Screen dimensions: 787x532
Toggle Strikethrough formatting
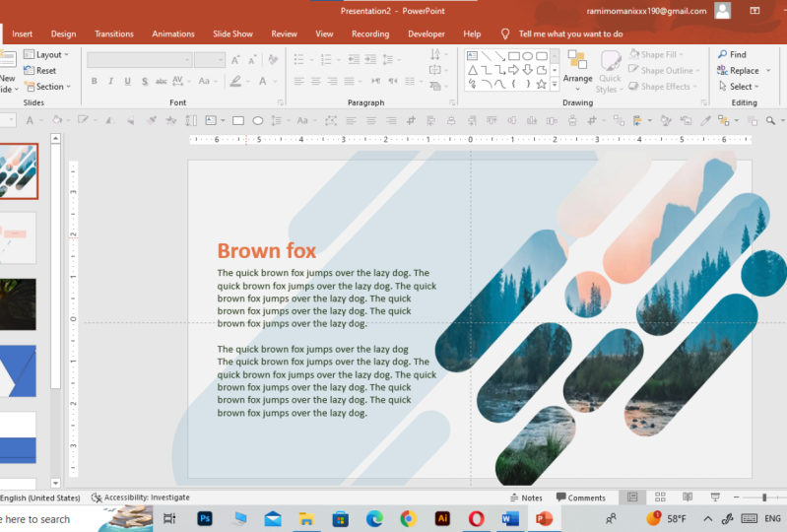162,81
